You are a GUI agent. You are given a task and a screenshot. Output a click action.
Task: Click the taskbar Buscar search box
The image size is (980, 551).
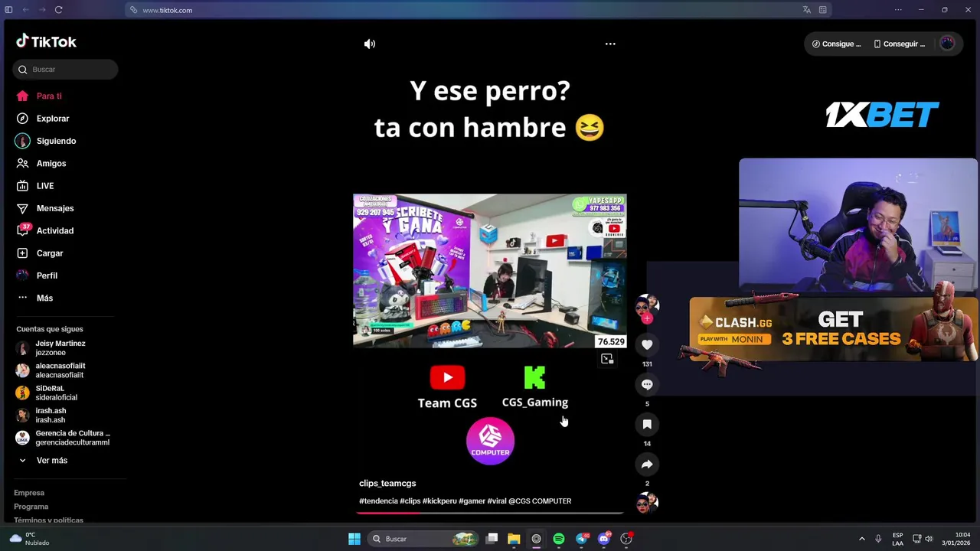[x=422, y=539]
